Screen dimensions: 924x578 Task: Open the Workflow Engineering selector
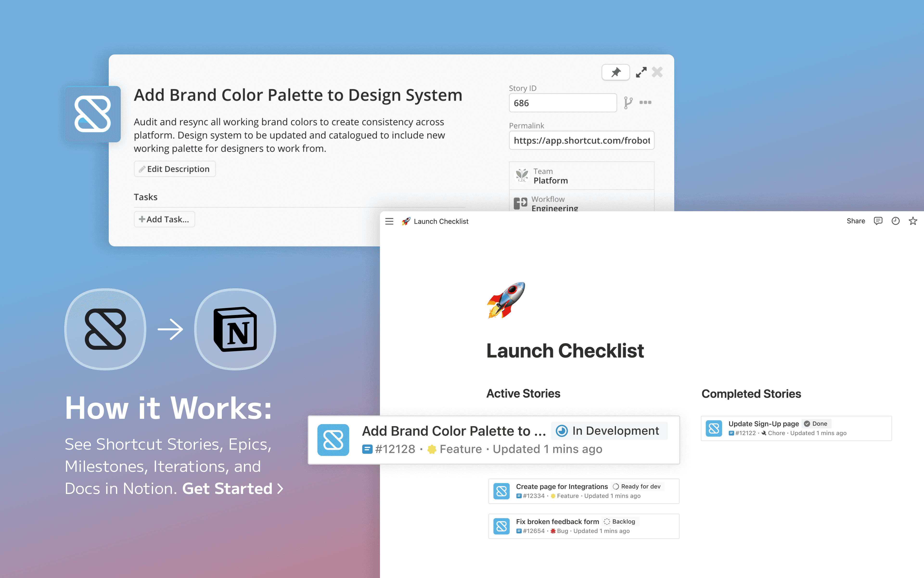point(582,201)
